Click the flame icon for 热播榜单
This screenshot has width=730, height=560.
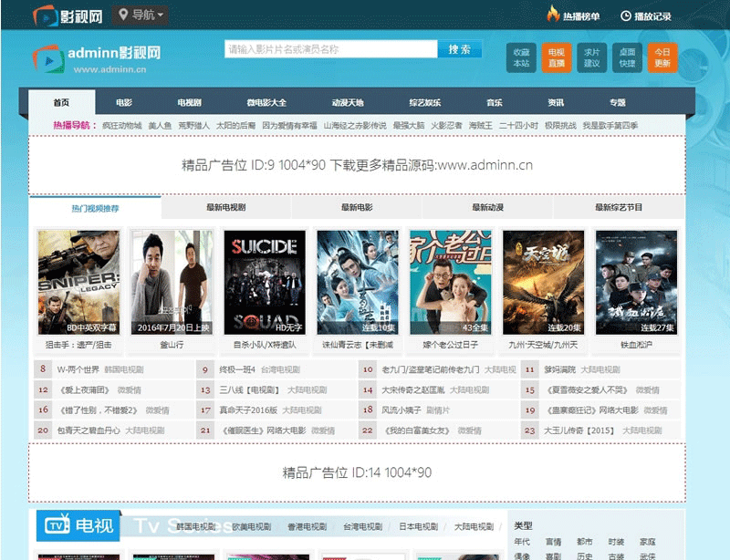[553, 15]
